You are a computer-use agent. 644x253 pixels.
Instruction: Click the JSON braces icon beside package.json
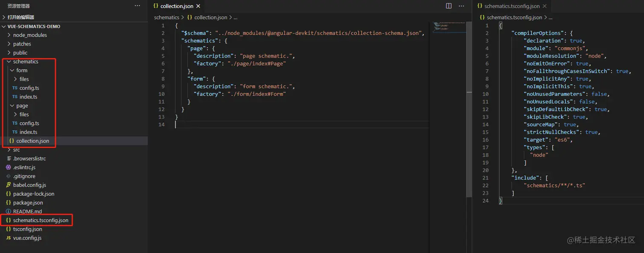[x=9, y=203]
